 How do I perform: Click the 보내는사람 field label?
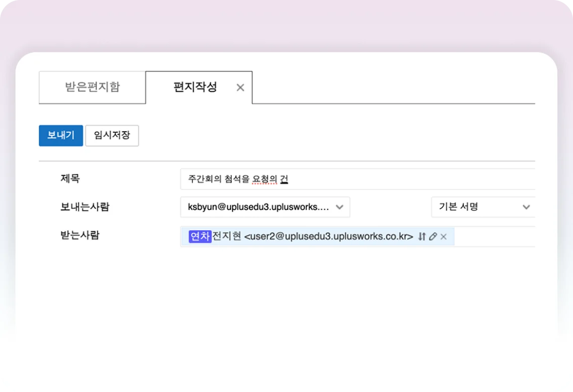click(84, 207)
